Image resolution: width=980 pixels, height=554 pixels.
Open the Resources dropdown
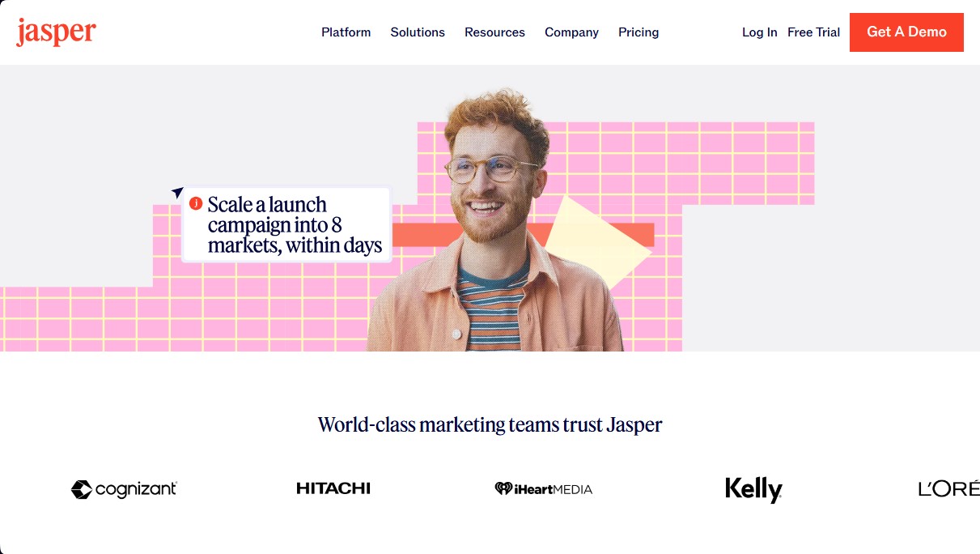(x=494, y=32)
